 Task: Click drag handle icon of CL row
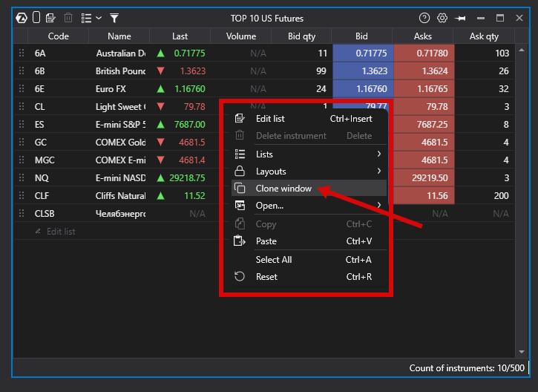[x=22, y=106]
